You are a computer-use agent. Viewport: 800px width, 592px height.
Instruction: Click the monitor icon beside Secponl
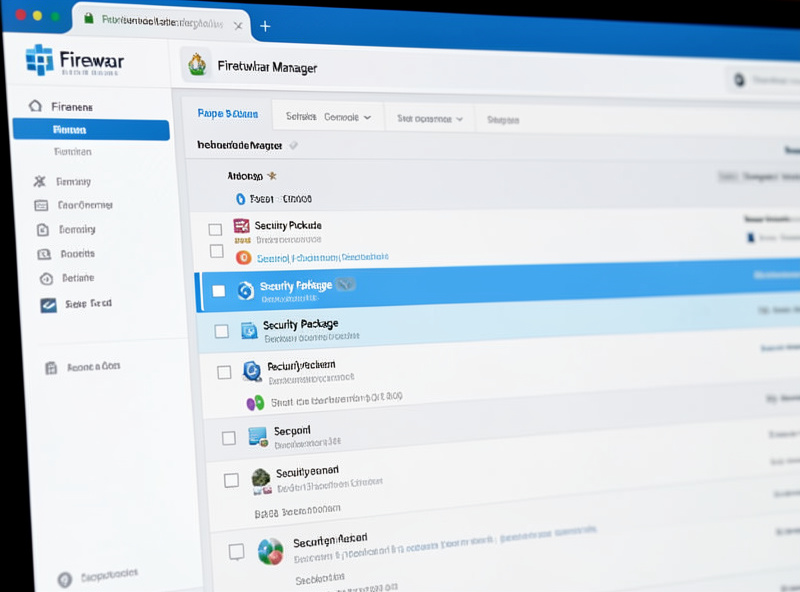(x=258, y=437)
